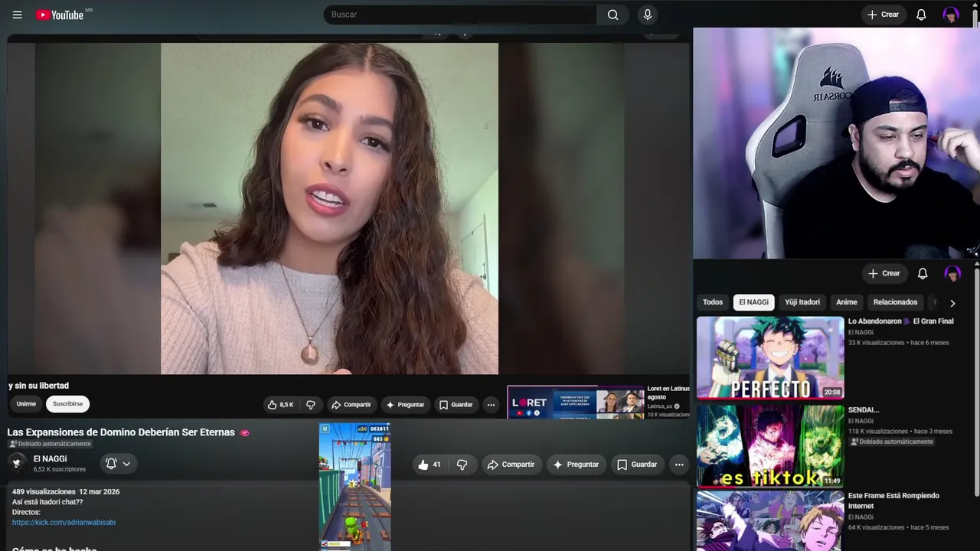980x551 pixels.
Task: Open 'Lo Abandonaron El Gran Final' video title
Action: tap(901, 321)
